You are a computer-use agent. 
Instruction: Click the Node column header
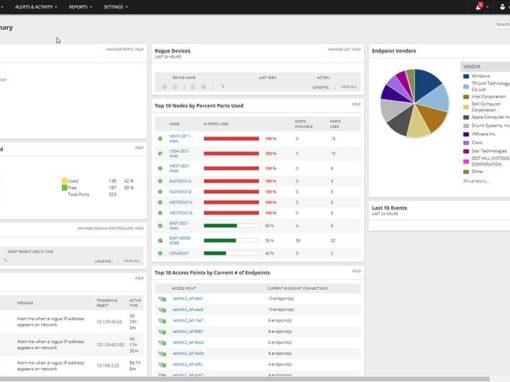pos(174,124)
